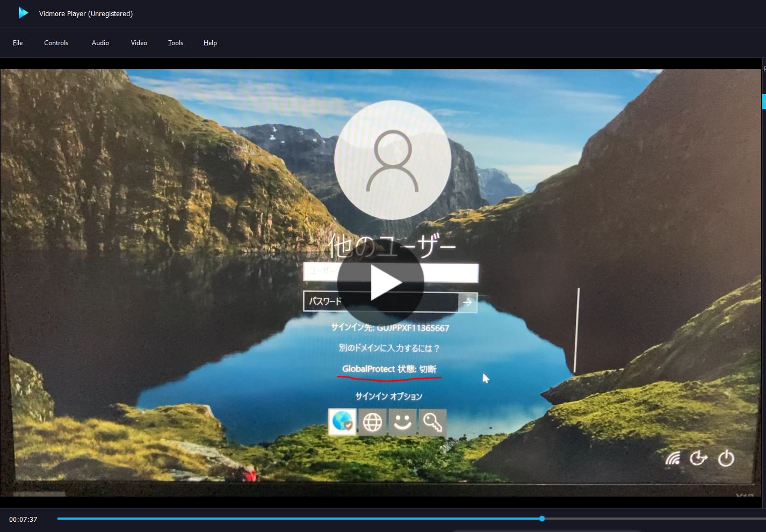Click the power icon in video
Viewport: 766px width, 532px height.
tap(726, 458)
